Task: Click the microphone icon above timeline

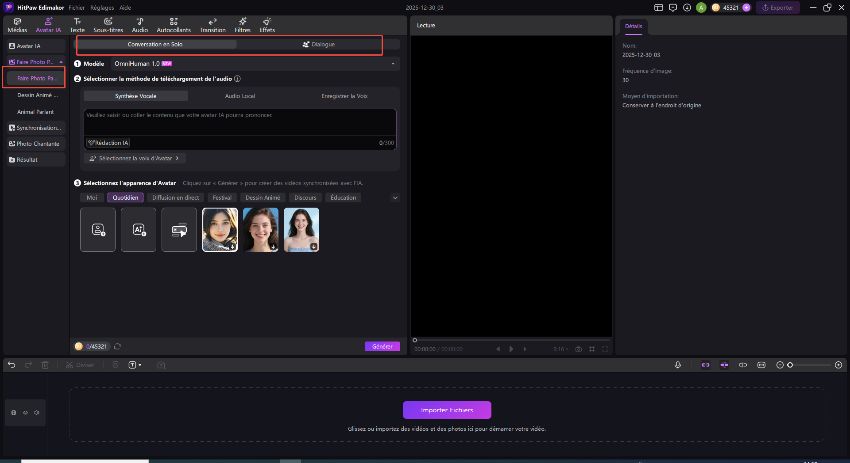Action: (678, 365)
